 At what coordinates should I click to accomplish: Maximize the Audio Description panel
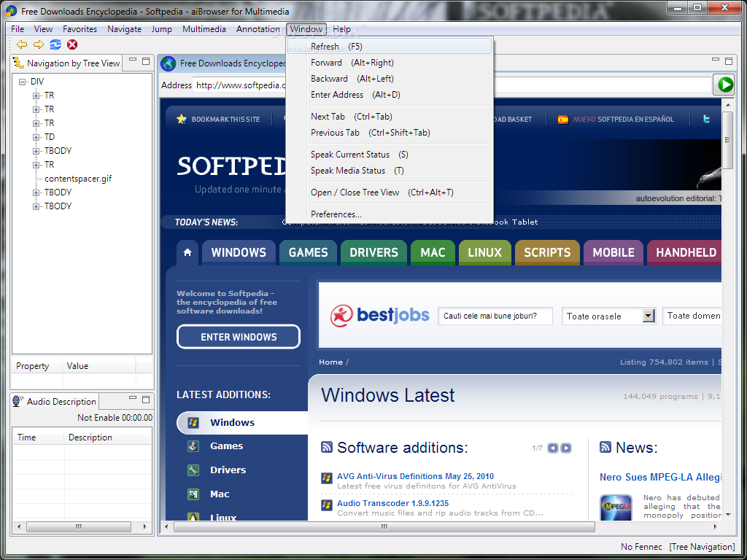[x=146, y=399]
